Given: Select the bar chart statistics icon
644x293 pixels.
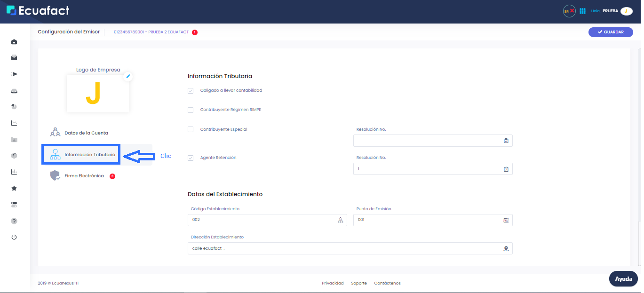Looking at the screenshot, I should tap(14, 172).
